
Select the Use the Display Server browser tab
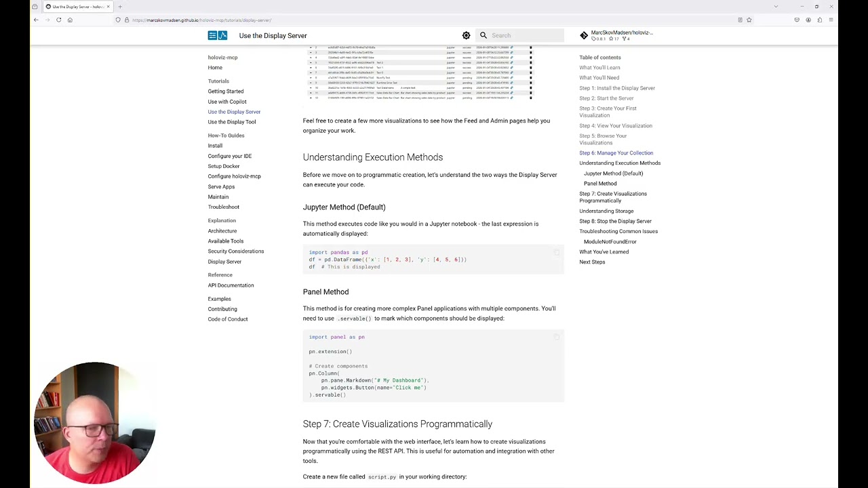coord(79,7)
